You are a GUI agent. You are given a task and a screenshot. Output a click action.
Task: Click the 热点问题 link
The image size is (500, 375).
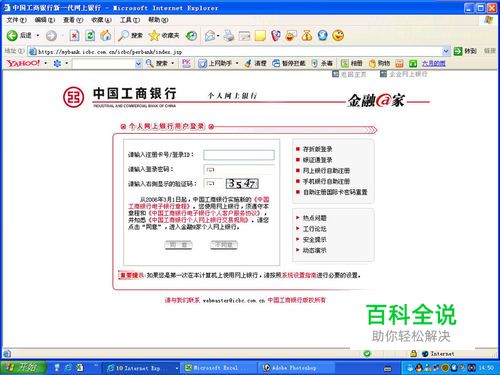pos(314,218)
